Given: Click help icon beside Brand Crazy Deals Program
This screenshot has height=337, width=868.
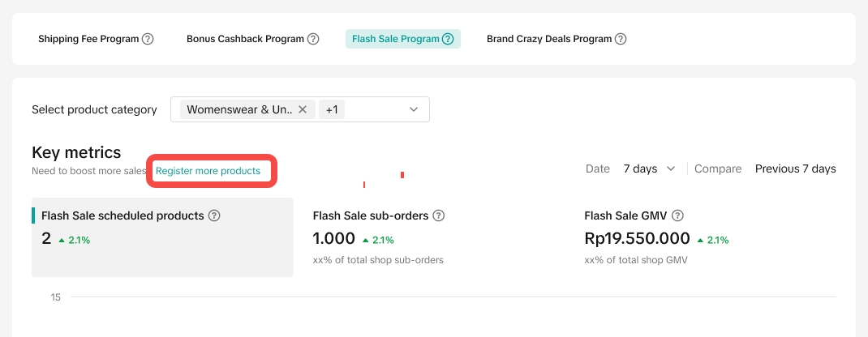Looking at the screenshot, I should pyautogui.click(x=621, y=39).
